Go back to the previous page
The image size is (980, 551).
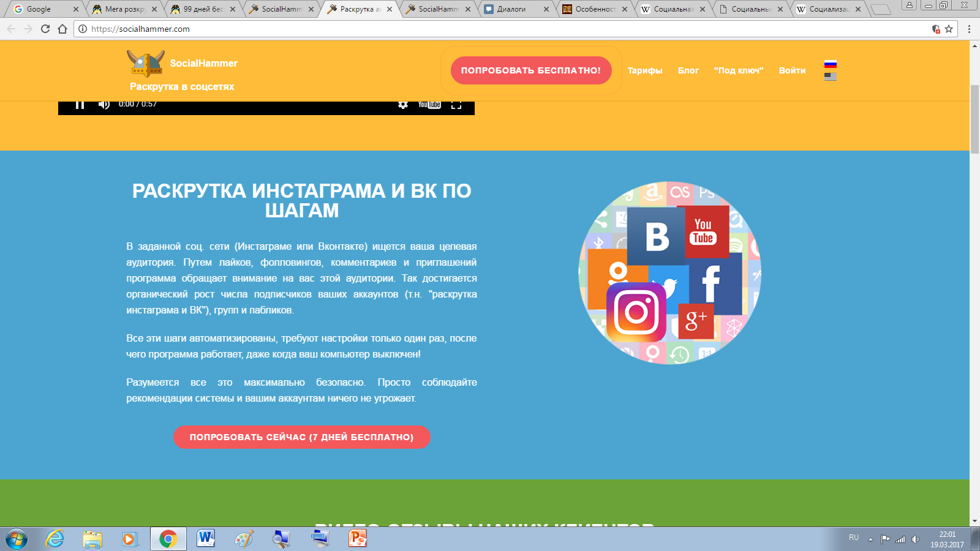11,29
